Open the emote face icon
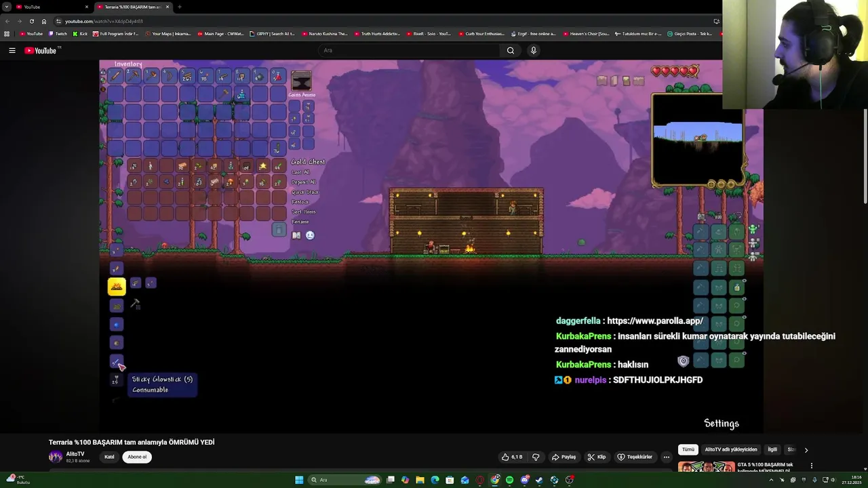The width and height of the screenshot is (868, 488). click(310, 235)
